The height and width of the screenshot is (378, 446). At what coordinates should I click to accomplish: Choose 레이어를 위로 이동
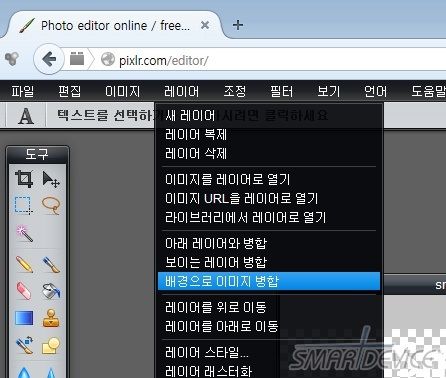click(269, 307)
